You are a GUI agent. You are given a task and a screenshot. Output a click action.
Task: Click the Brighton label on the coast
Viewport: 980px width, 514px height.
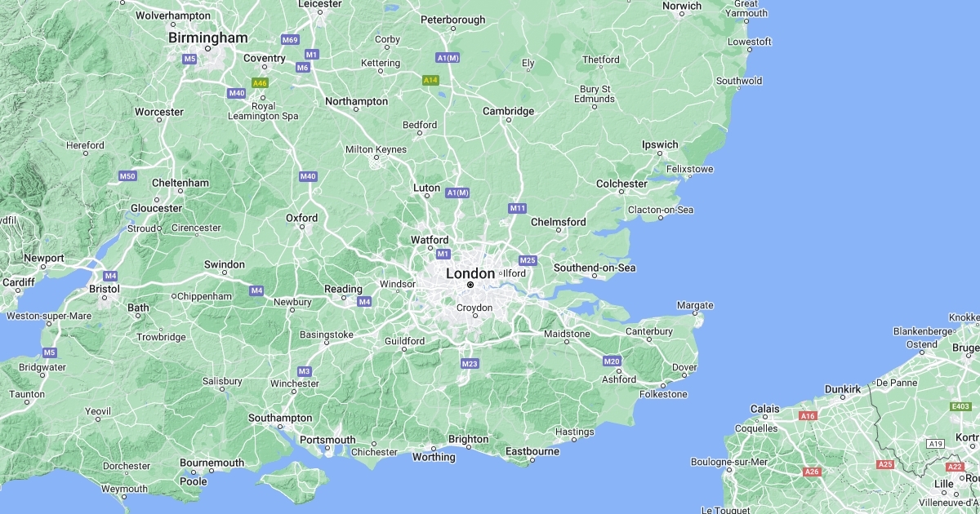(469, 439)
